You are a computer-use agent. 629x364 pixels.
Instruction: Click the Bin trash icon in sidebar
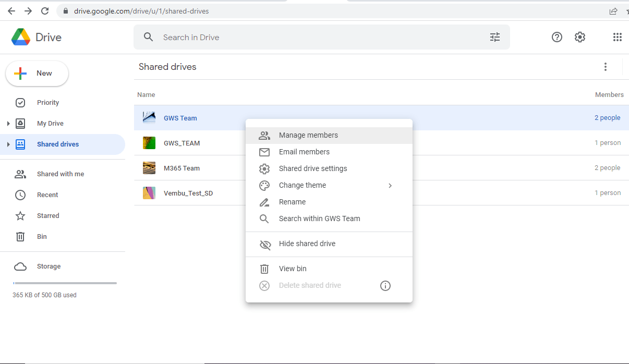(x=20, y=237)
